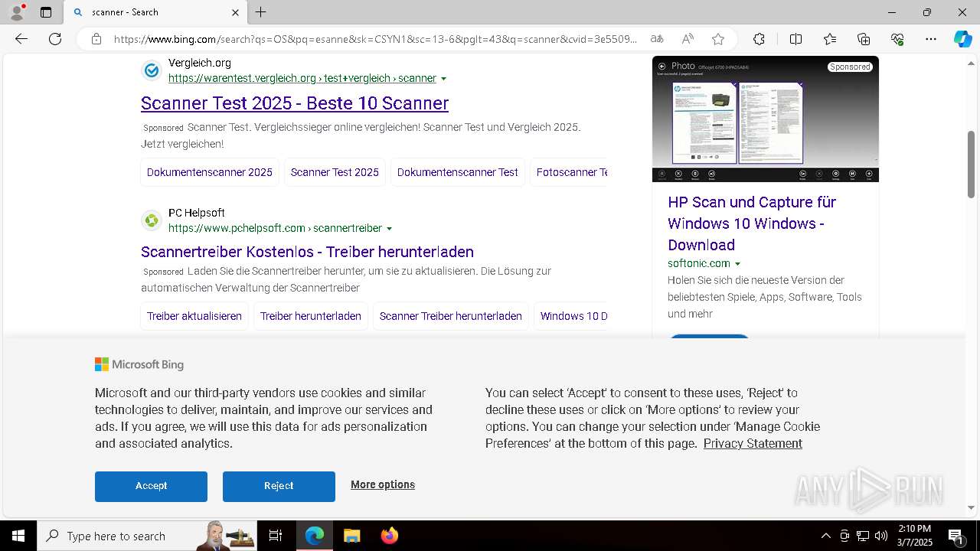This screenshot has width=980, height=551.
Task: Click the PC Helpsoft site logo
Action: click(152, 220)
